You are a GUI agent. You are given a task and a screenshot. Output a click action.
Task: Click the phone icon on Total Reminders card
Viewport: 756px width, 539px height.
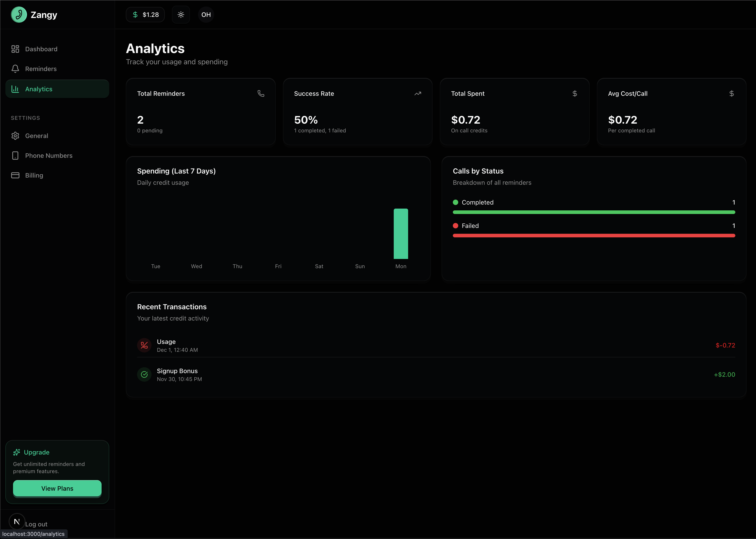click(x=261, y=94)
